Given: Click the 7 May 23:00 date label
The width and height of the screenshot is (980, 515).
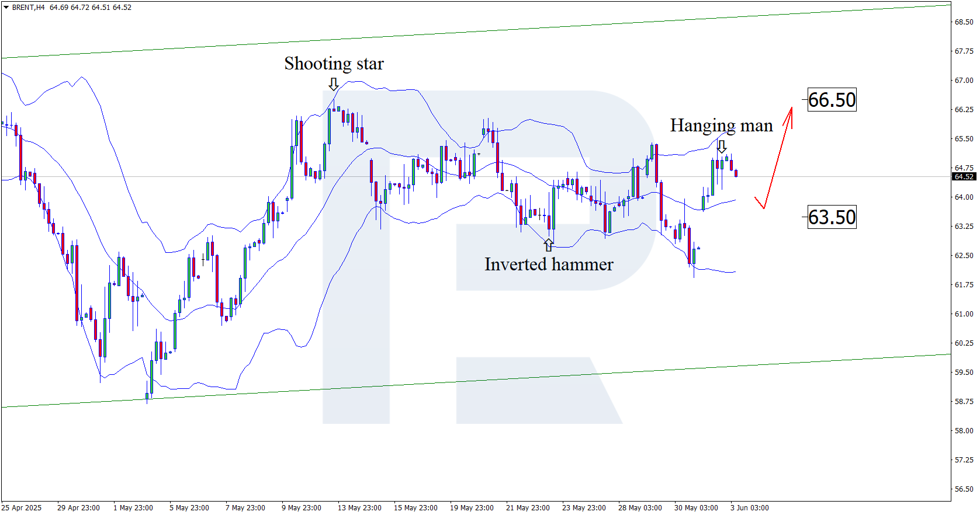Looking at the screenshot, I should pos(245,508).
